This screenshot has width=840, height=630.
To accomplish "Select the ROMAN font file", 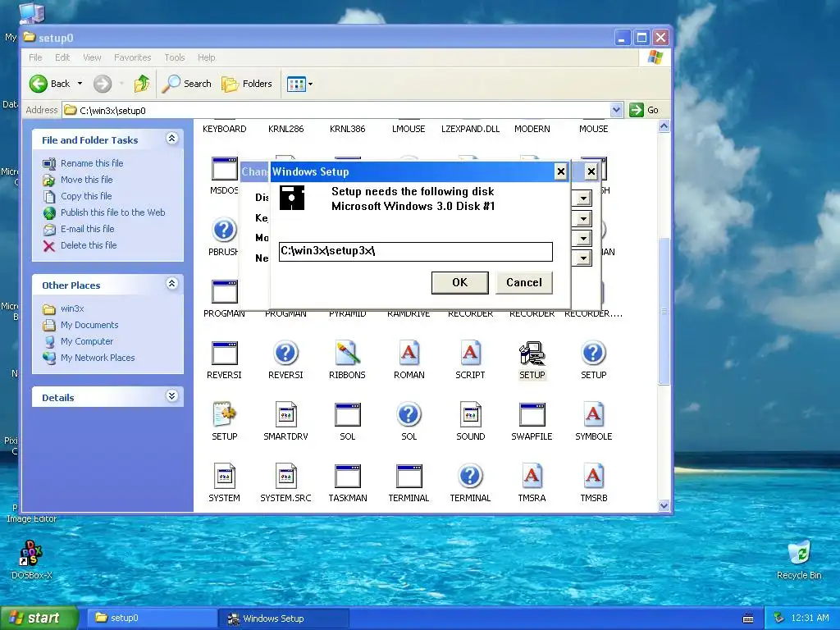I will [409, 354].
